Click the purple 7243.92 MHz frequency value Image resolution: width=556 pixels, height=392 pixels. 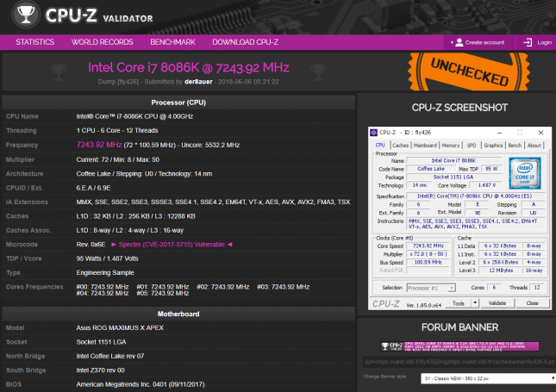point(99,145)
